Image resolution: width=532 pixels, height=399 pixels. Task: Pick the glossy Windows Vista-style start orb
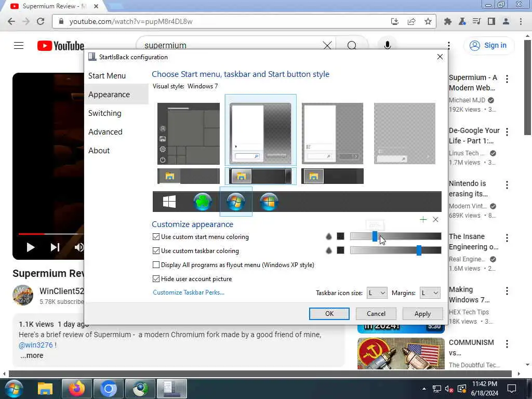pyautogui.click(x=269, y=202)
